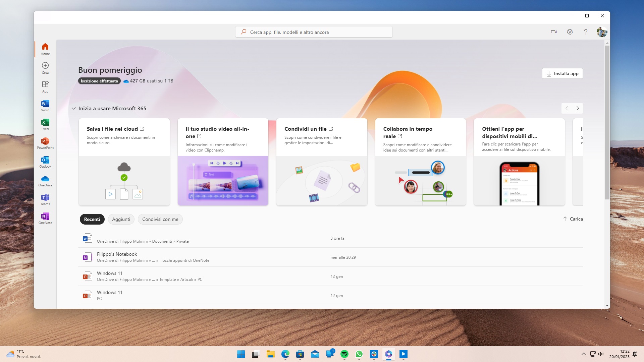Expand the Inizia a usare Microsoft 365 section
The width and height of the screenshot is (644, 362).
(74, 108)
